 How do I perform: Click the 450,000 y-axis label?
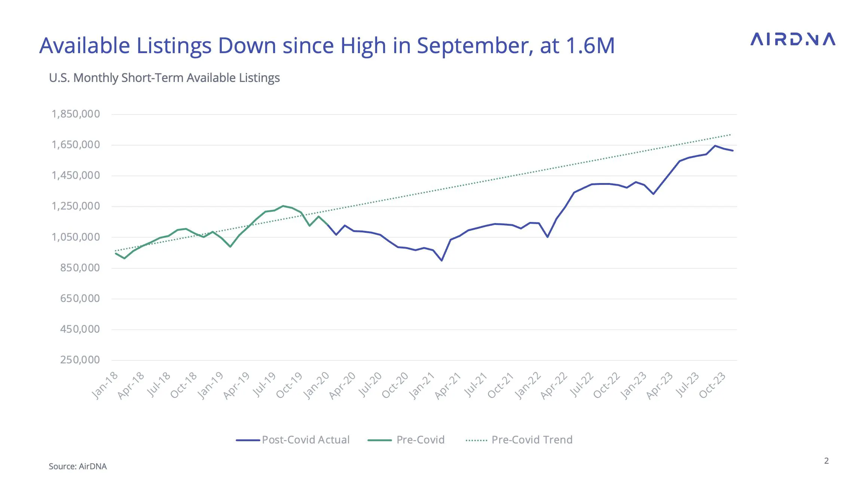click(80, 329)
